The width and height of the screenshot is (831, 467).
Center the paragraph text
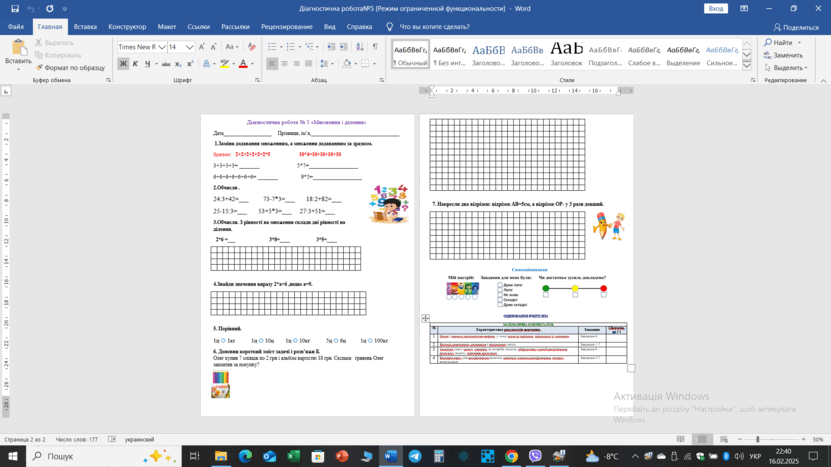pyautogui.click(x=284, y=64)
